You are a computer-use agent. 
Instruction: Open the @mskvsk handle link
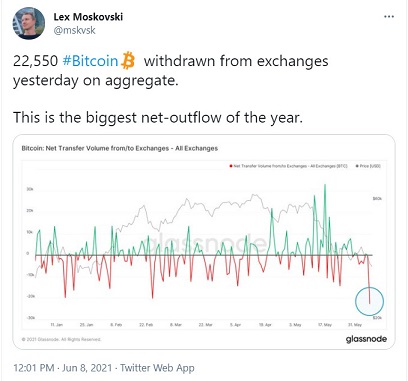(x=74, y=30)
